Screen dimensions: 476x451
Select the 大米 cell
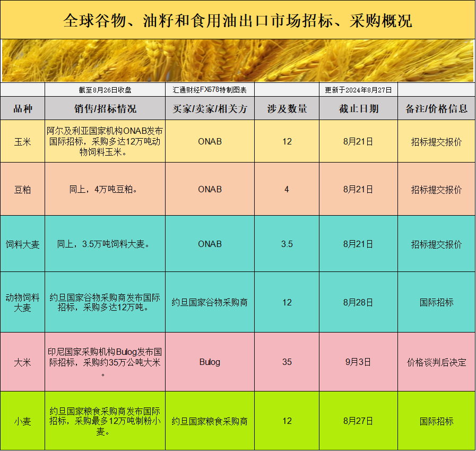coord(22,362)
